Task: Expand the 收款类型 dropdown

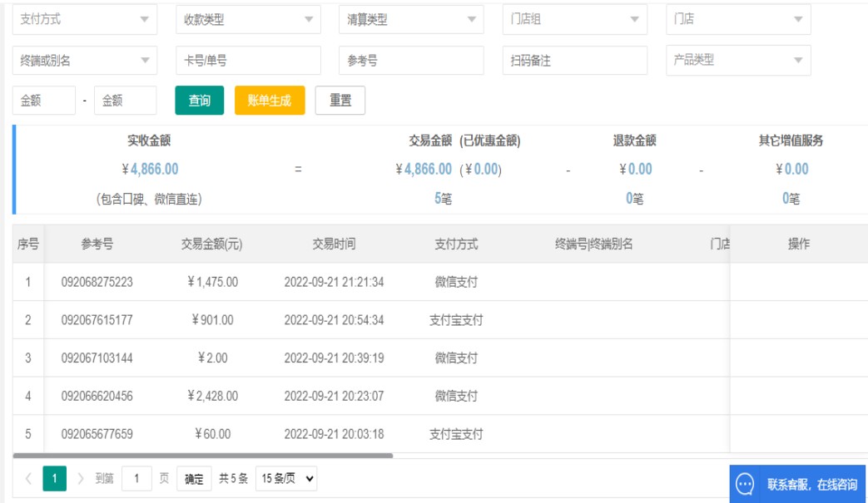Action: (248, 19)
